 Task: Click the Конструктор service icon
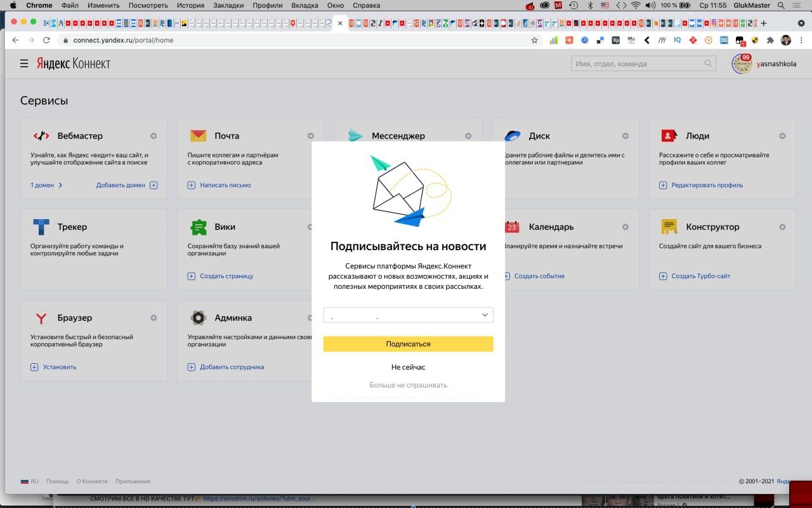[669, 227]
